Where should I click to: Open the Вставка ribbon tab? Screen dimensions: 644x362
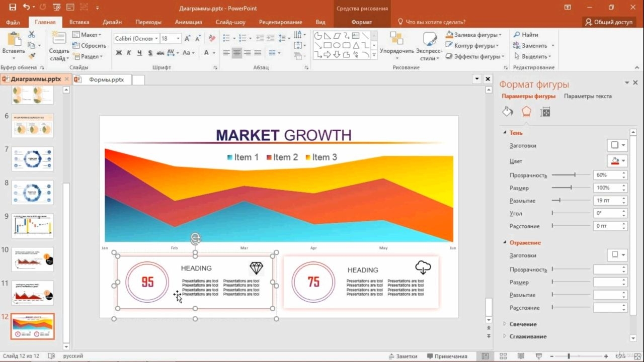tap(79, 22)
